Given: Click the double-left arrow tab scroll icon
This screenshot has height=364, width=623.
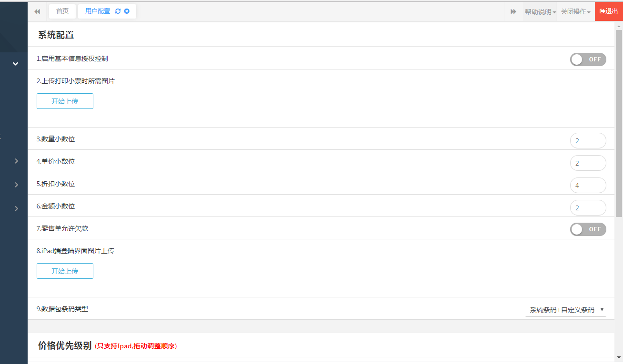Looking at the screenshot, I should click(37, 11).
